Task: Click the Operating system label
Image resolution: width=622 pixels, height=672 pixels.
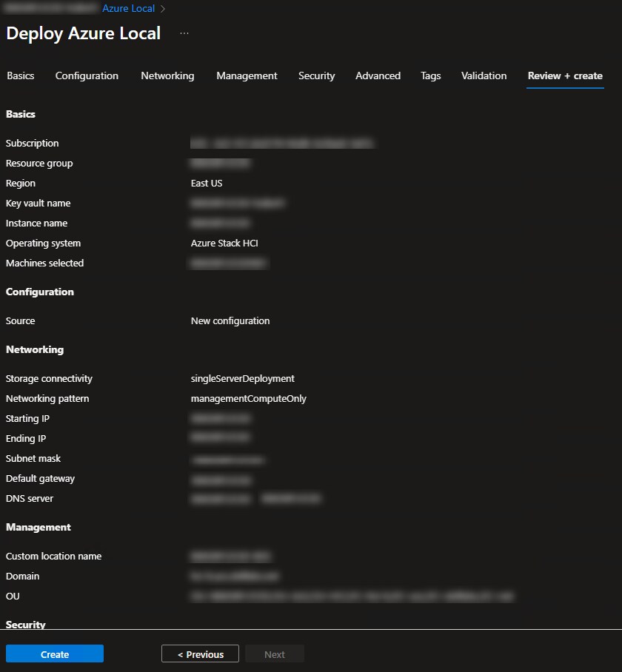Action: click(x=43, y=243)
